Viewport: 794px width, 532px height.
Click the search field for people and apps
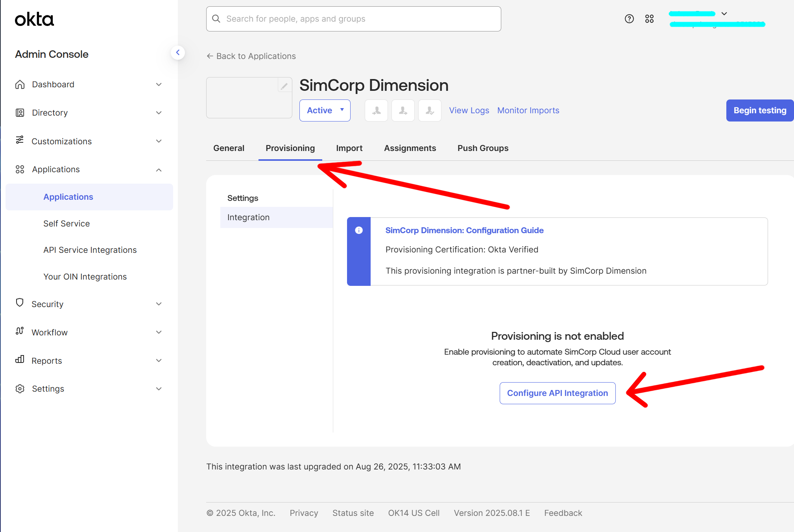click(x=353, y=18)
